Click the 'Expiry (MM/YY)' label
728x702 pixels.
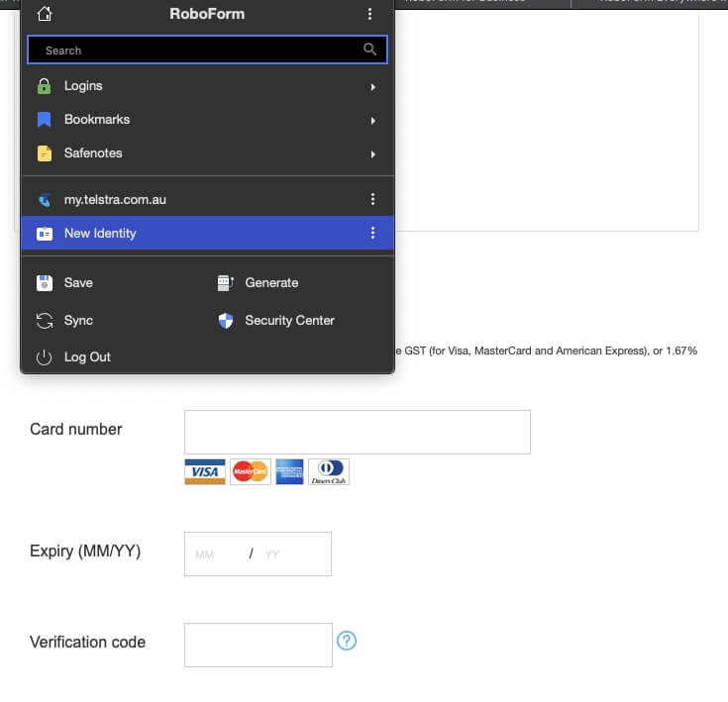tap(85, 552)
